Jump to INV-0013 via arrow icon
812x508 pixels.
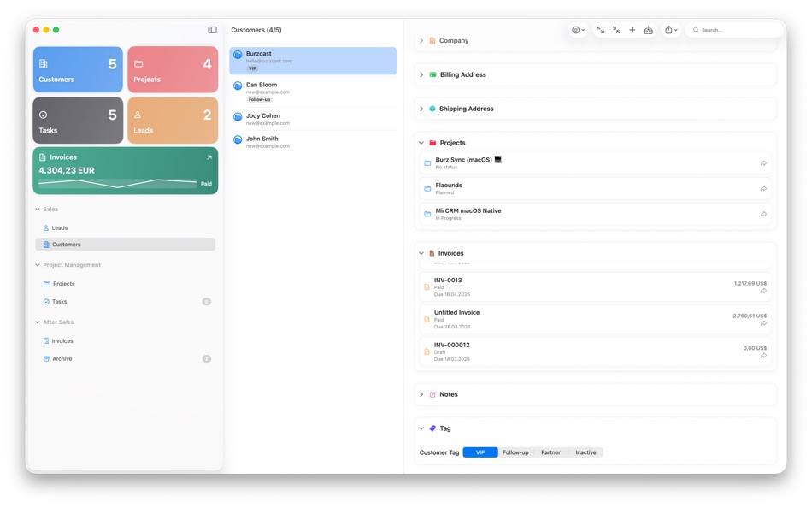click(763, 291)
